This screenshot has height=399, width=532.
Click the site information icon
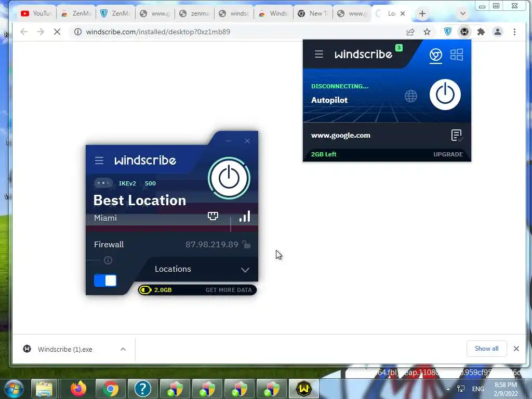pos(78,32)
